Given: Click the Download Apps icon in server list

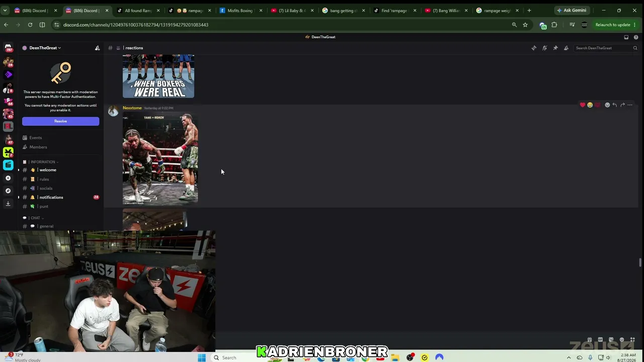Looking at the screenshot, I should [x=8, y=203].
